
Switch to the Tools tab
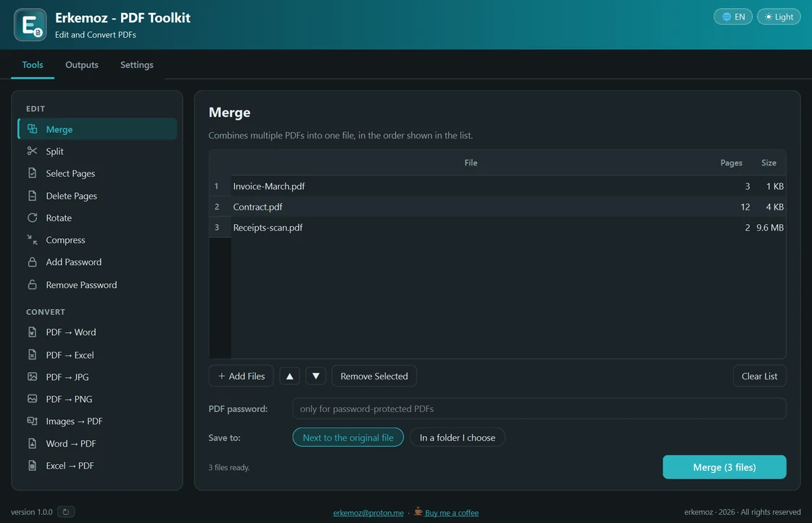33,65
